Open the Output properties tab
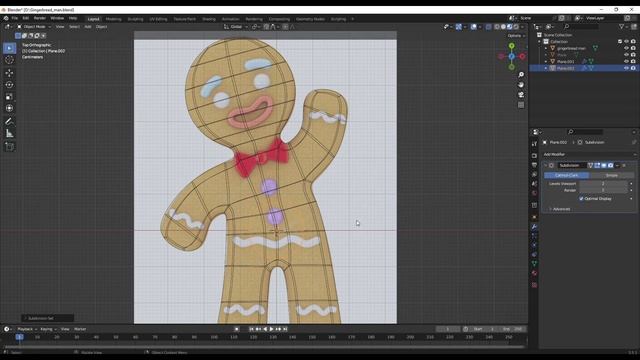This screenshot has height=360, width=640. (x=534, y=165)
